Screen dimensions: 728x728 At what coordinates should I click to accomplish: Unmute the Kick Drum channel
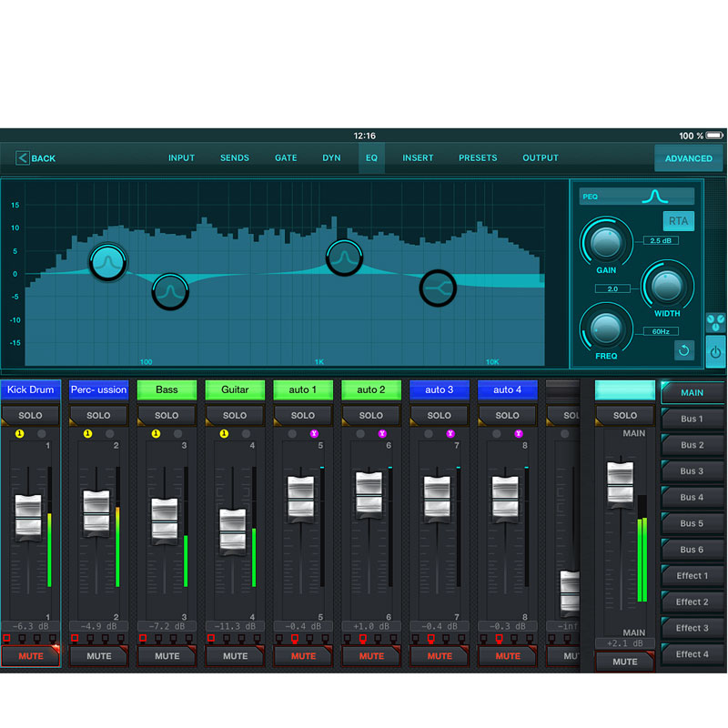(x=31, y=655)
